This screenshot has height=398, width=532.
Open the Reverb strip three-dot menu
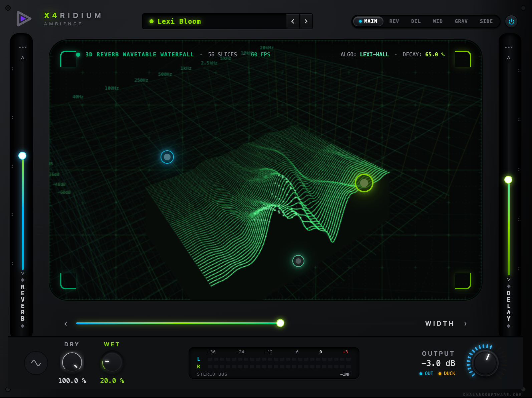coord(23,47)
